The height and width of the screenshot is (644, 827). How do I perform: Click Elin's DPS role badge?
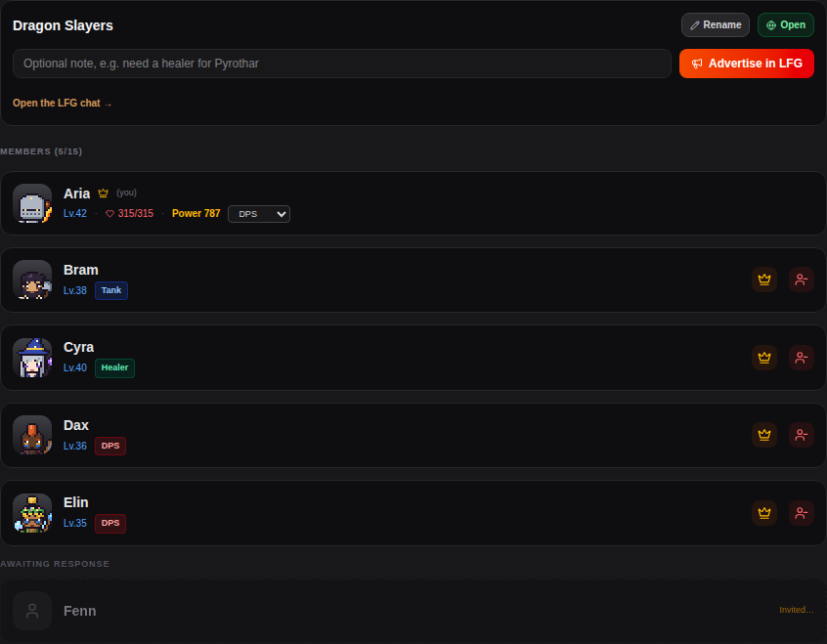pos(110,523)
